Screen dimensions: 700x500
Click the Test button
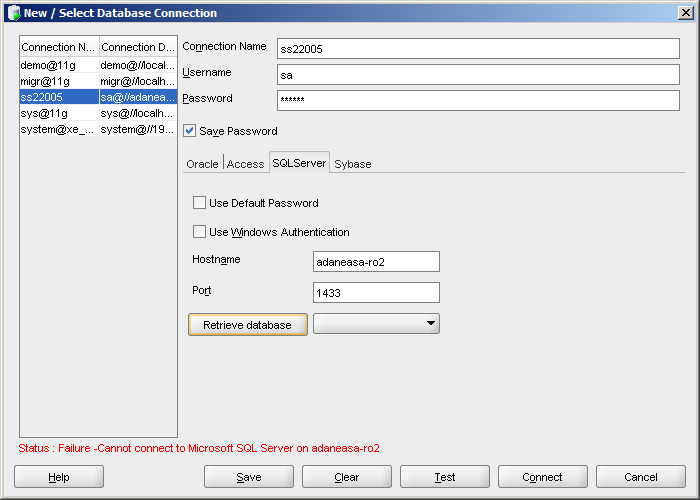click(x=445, y=477)
